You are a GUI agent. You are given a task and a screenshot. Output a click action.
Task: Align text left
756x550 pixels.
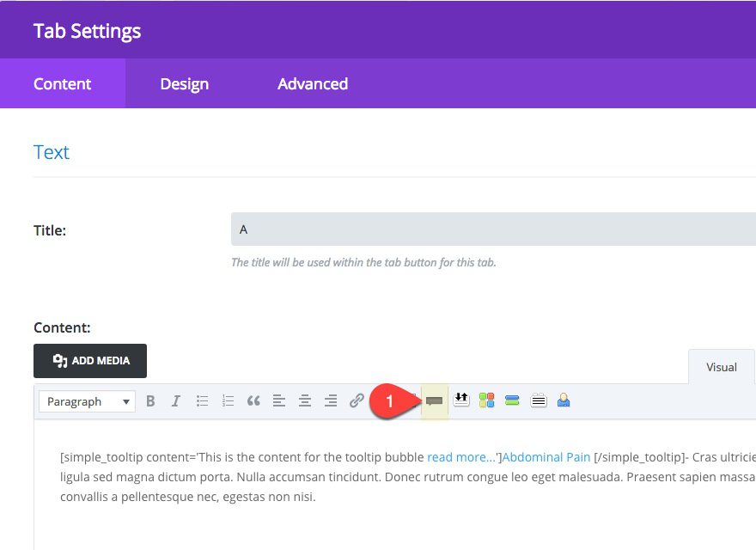tap(278, 400)
